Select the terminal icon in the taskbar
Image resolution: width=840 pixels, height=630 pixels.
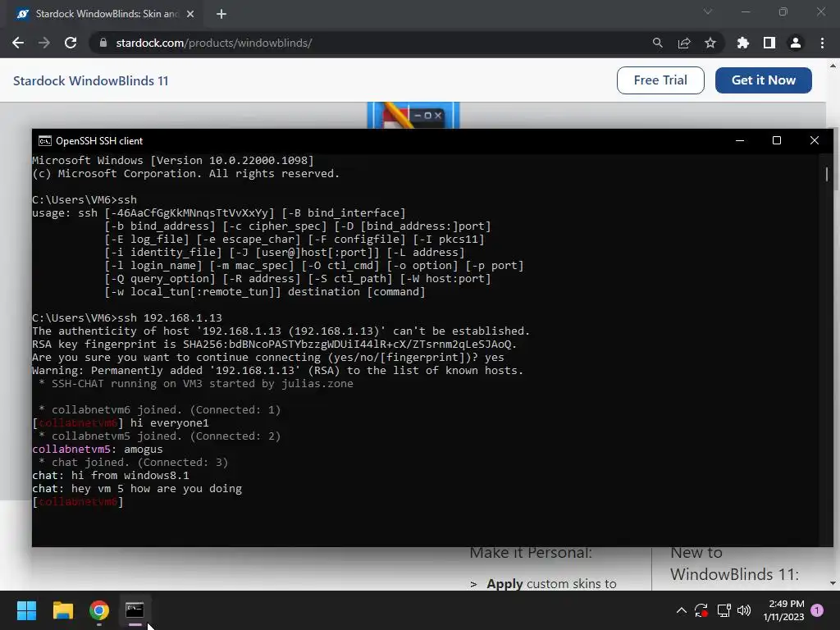pyautogui.click(x=135, y=610)
